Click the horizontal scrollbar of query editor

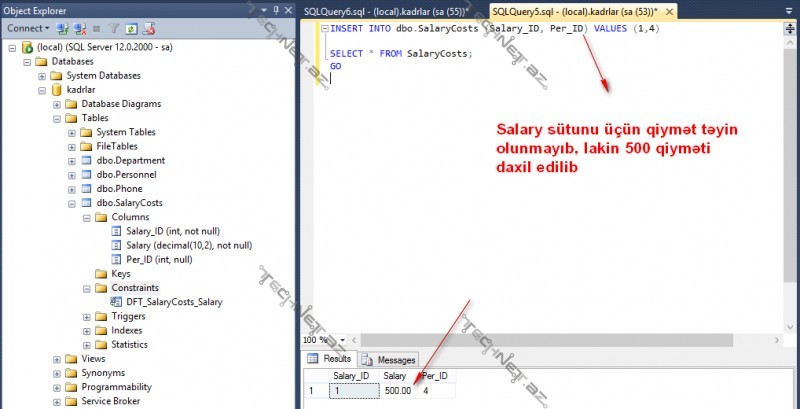(547, 340)
